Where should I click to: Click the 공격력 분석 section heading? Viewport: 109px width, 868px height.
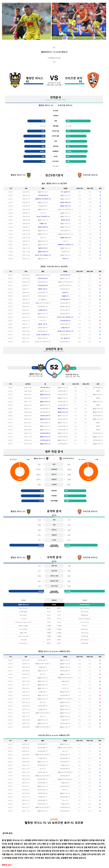pyautogui.click(x=54, y=511)
